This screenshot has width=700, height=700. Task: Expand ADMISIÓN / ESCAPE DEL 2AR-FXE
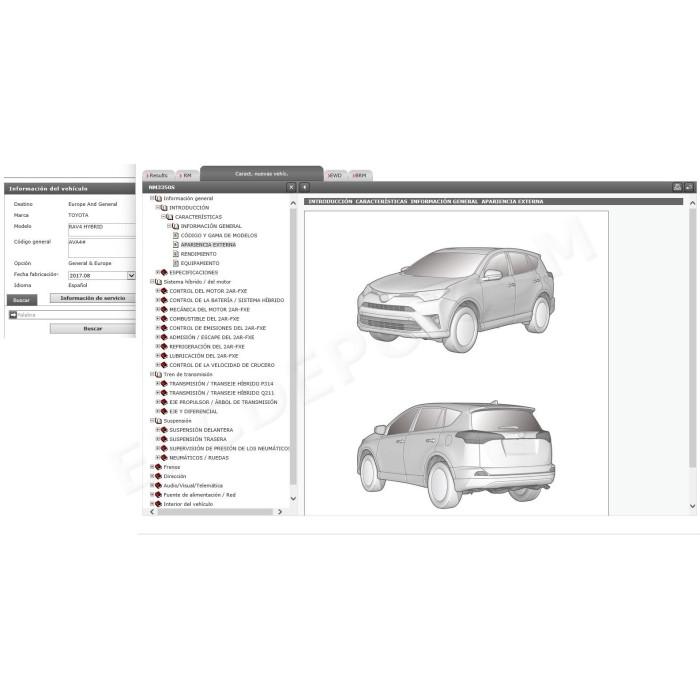(x=158, y=337)
